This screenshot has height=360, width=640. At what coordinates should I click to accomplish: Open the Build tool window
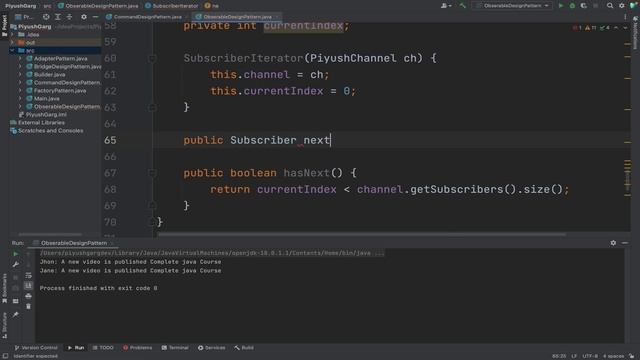coord(244,348)
